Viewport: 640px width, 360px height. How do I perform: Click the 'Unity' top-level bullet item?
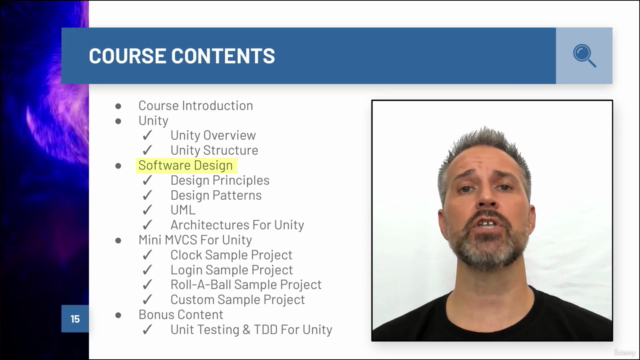click(x=153, y=121)
